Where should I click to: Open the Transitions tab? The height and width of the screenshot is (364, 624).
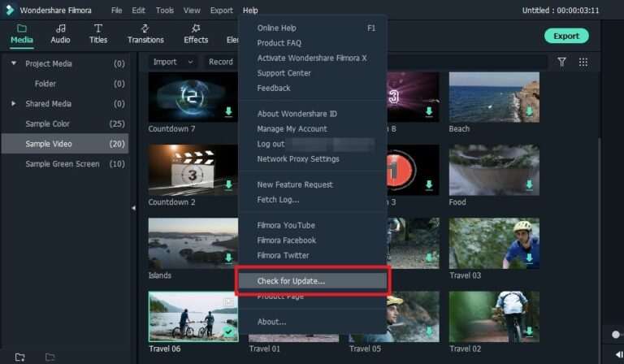tap(145, 33)
